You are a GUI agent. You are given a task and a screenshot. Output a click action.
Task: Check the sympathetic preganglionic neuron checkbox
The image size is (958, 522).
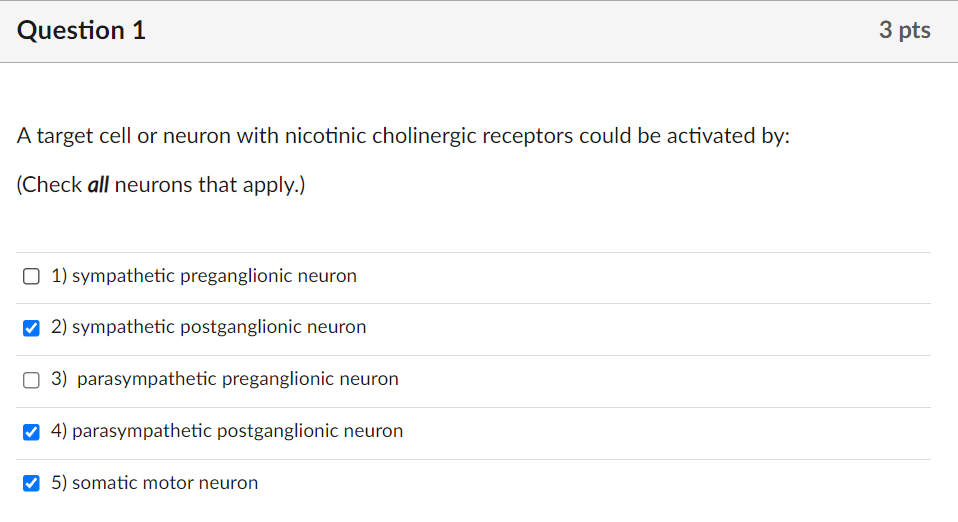(x=32, y=276)
